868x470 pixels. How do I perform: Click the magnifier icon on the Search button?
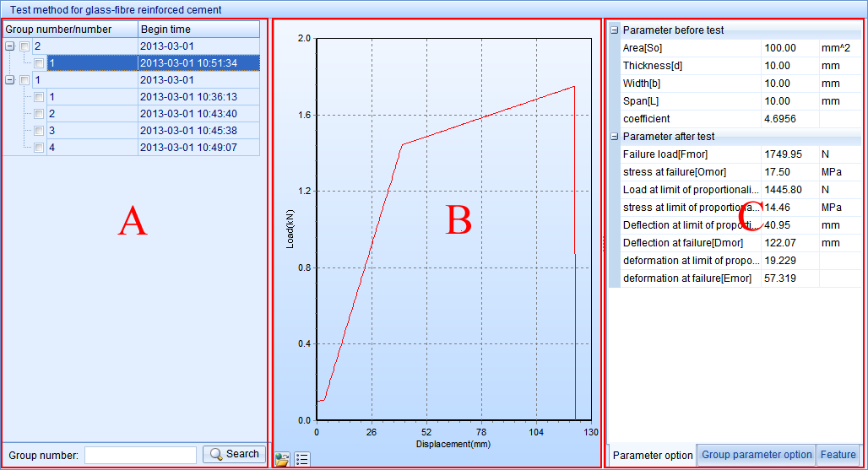[216, 454]
